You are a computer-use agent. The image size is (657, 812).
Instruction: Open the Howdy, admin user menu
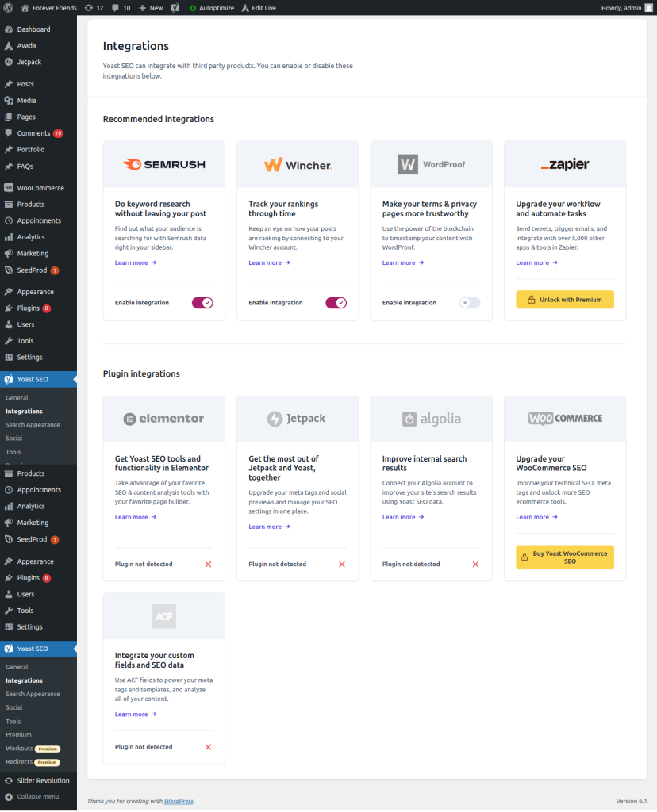tap(624, 7)
